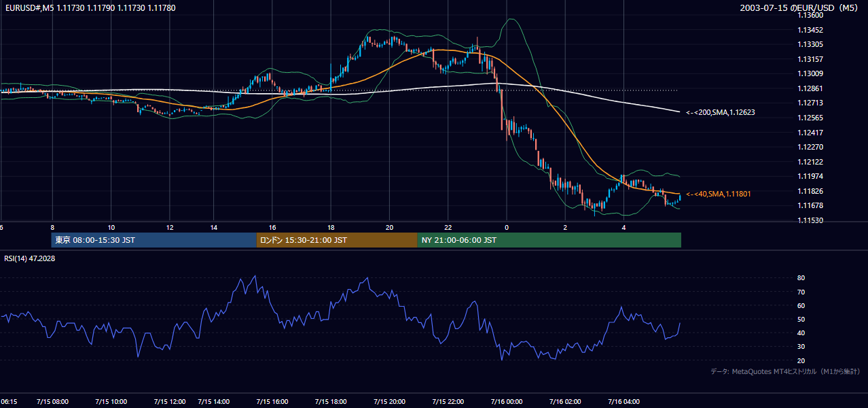Image resolution: width=868 pixels, height=408 pixels.
Task: Click price axis value 1.13157
Action: (x=811, y=59)
